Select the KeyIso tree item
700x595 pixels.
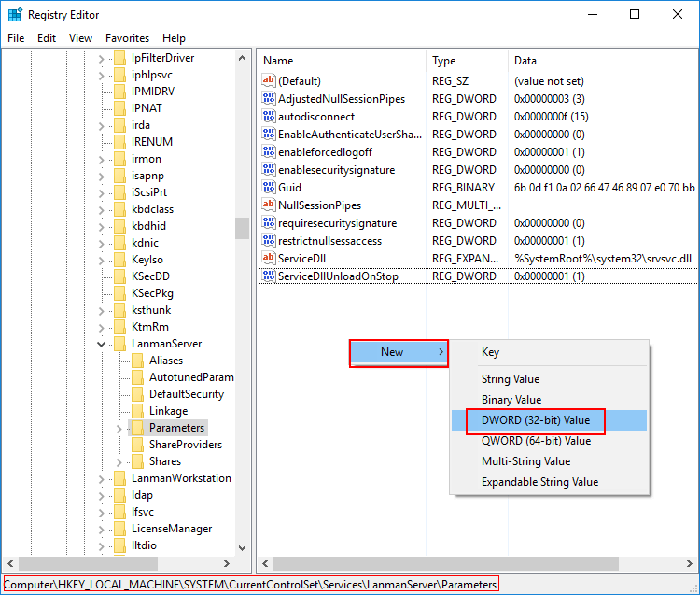pos(147,260)
